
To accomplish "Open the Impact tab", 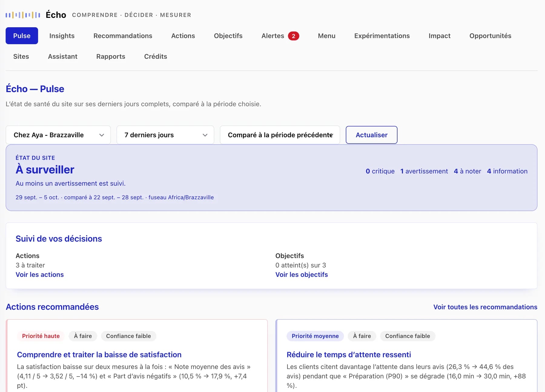I will 439,36.
